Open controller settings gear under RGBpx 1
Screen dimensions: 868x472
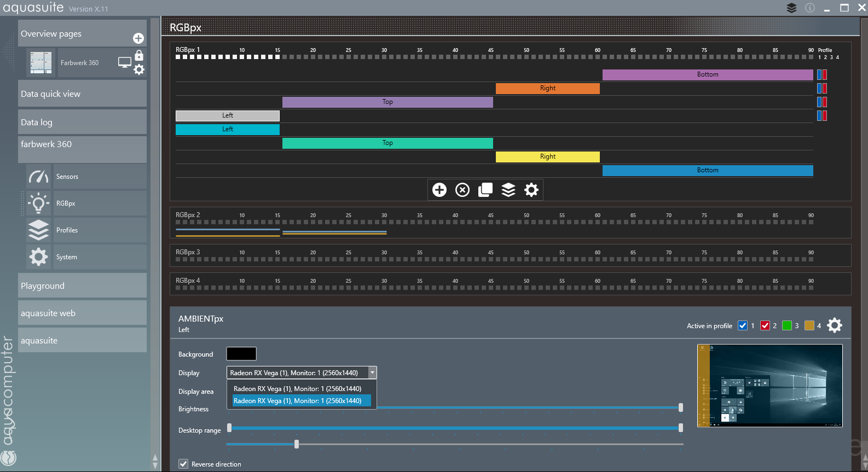tap(531, 190)
